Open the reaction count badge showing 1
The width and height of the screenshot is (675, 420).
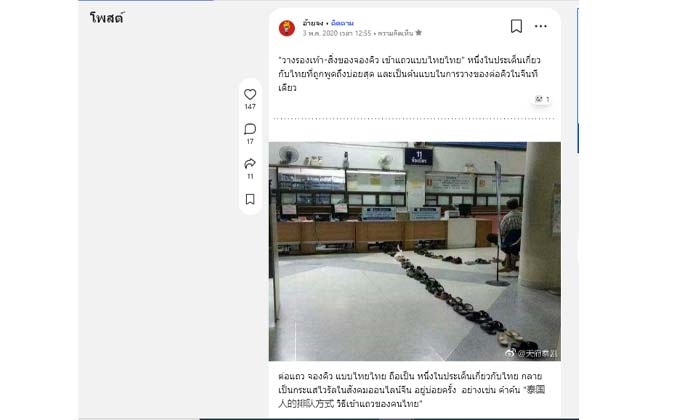point(542,99)
